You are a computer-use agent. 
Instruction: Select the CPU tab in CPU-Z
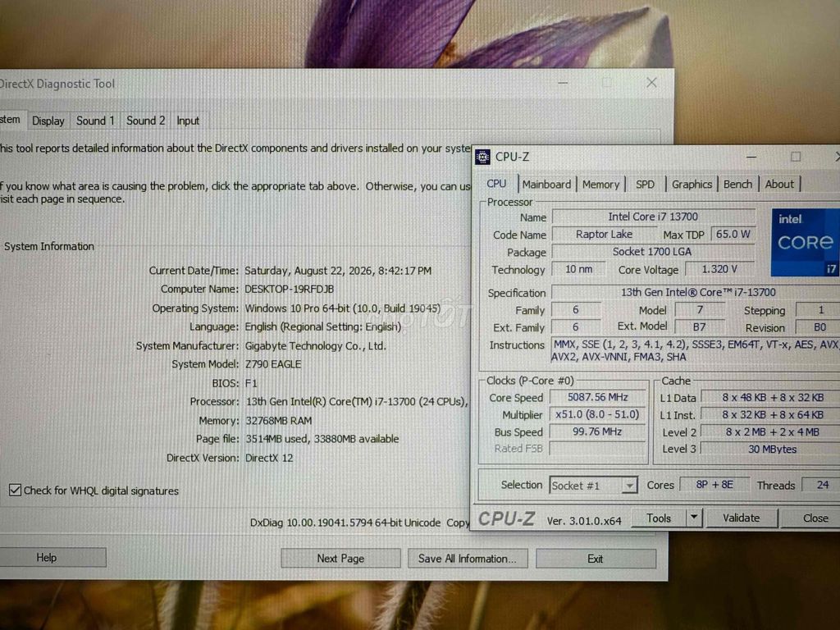click(496, 184)
